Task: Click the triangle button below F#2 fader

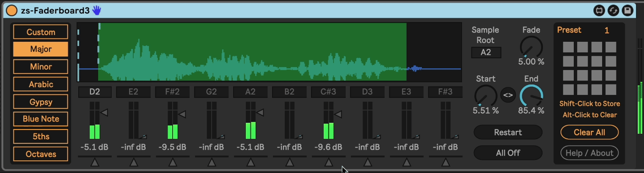Action: tap(173, 162)
